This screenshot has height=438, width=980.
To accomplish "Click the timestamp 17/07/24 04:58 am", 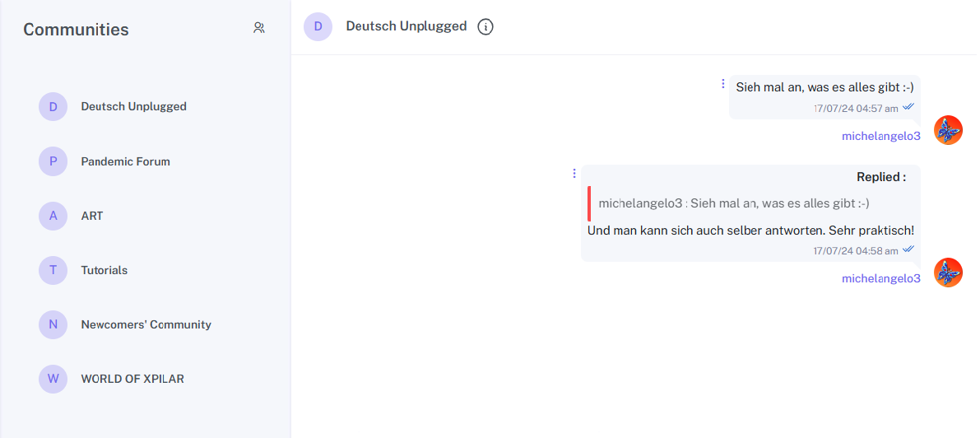I will (x=856, y=251).
